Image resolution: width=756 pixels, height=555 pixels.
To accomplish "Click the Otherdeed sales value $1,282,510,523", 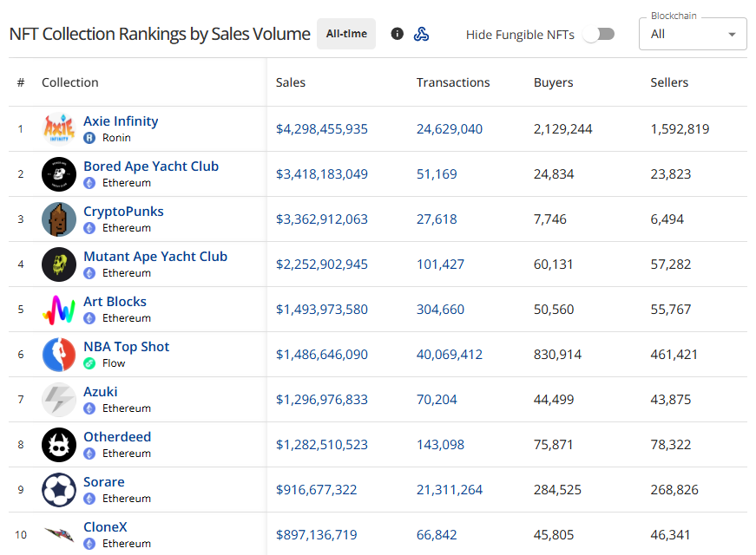I will click(322, 445).
